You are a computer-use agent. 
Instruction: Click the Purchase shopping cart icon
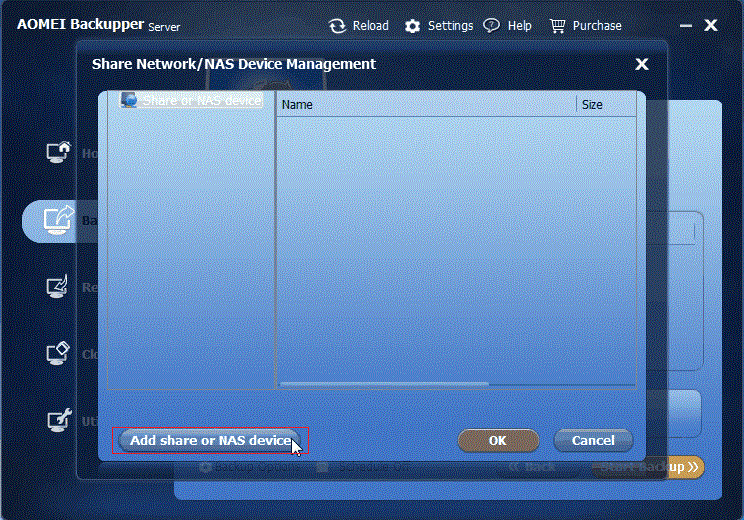[558, 26]
